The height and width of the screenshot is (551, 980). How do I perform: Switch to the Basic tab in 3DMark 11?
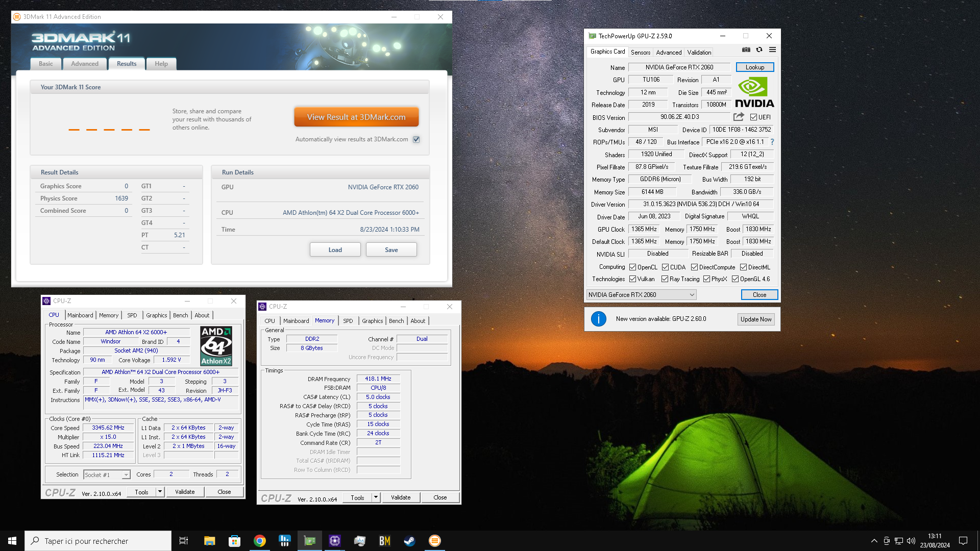click(x=46, y=64)
